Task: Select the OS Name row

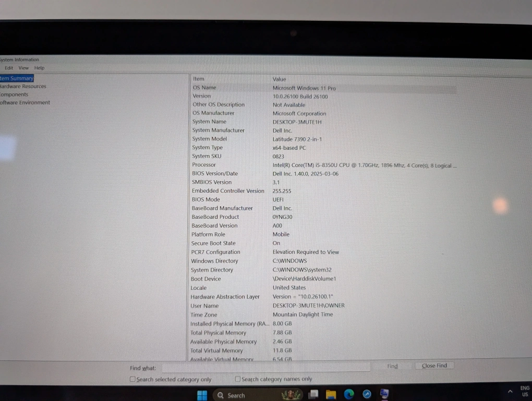Action: coord(324,88)
